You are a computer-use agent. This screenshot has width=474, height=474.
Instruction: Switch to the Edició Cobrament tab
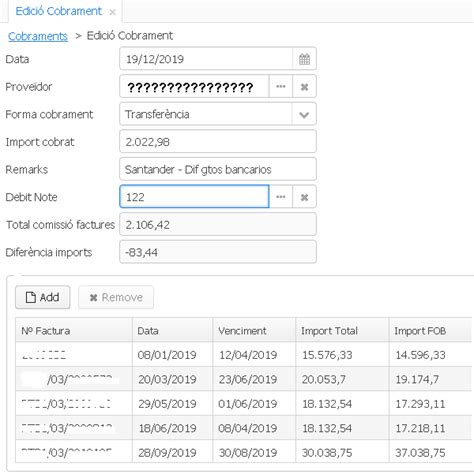click(59, 11)
